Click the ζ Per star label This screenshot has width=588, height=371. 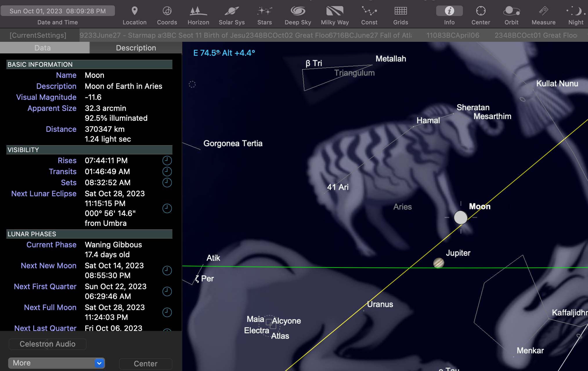(205, 279)
